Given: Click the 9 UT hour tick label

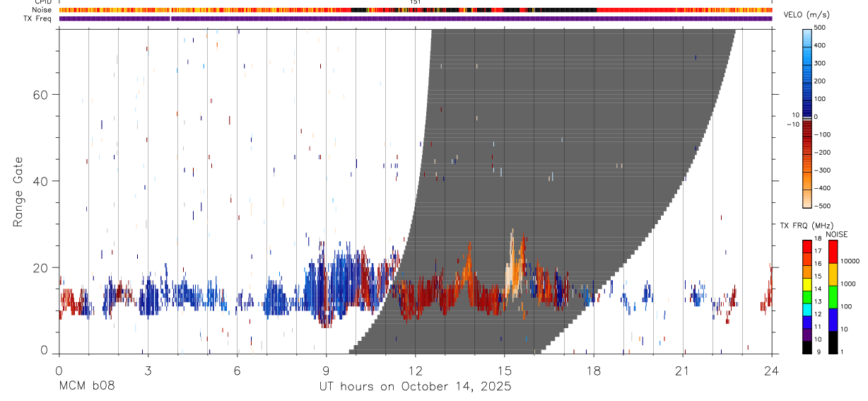Looking at the screenshot, I should pos(326,371).
